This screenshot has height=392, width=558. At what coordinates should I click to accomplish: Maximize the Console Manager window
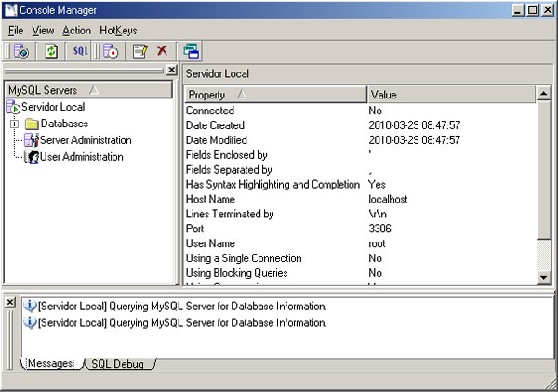pos(533,10)
